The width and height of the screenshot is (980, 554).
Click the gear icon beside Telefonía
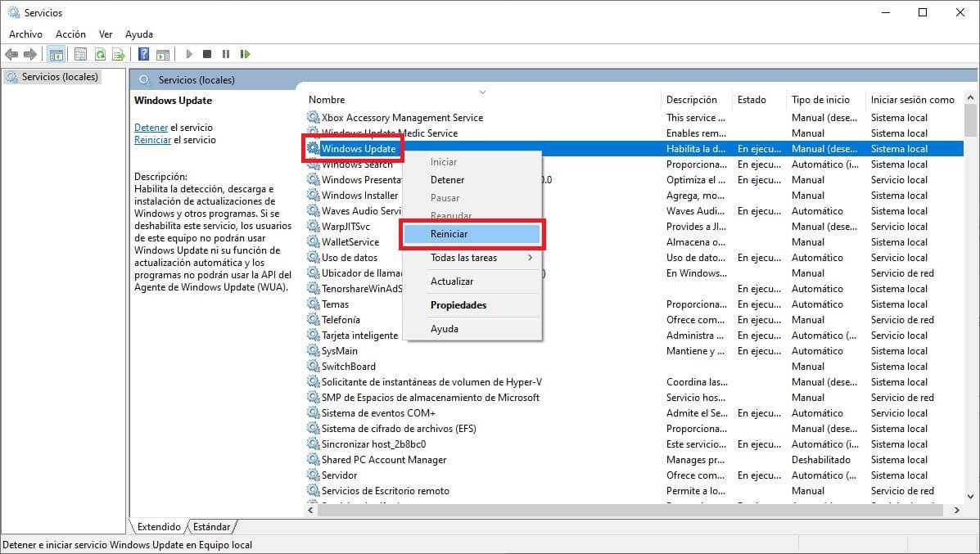click(x=313, y=320)
